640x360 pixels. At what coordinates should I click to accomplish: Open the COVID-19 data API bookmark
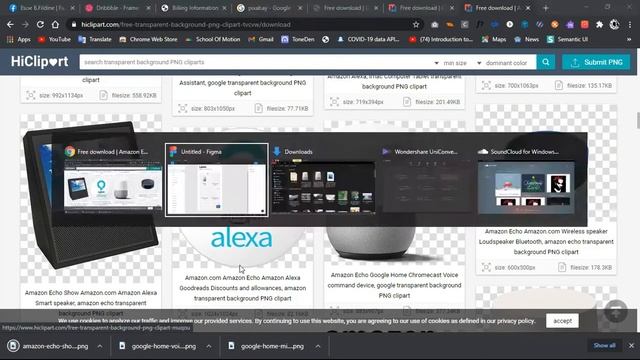(368, 39)
